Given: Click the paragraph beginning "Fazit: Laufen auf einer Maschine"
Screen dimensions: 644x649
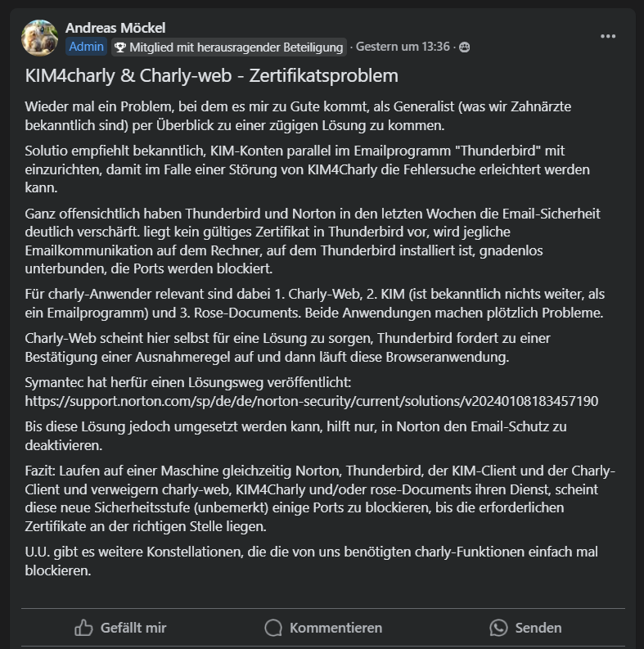Looking at the screenshot, I should click(320, 498).
